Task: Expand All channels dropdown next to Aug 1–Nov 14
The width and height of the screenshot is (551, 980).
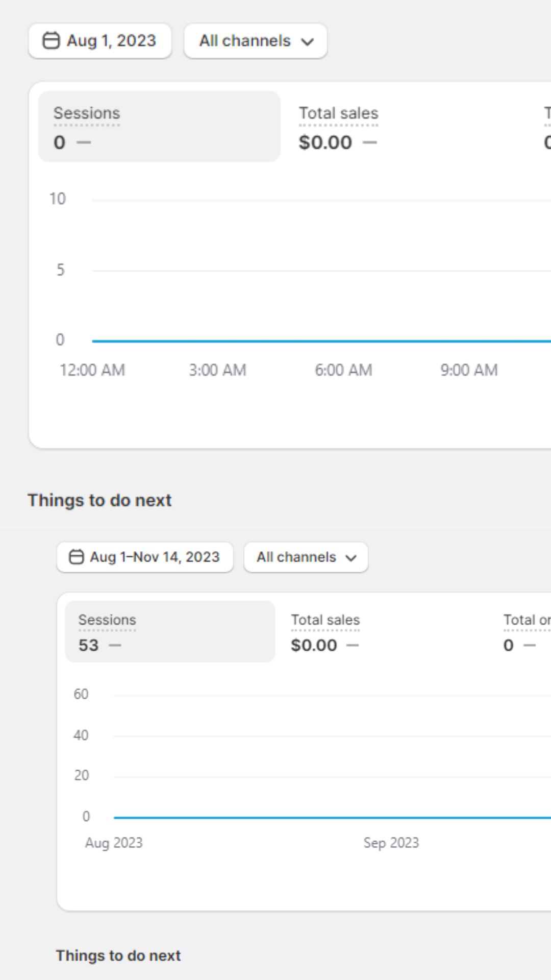Action: 306,557
